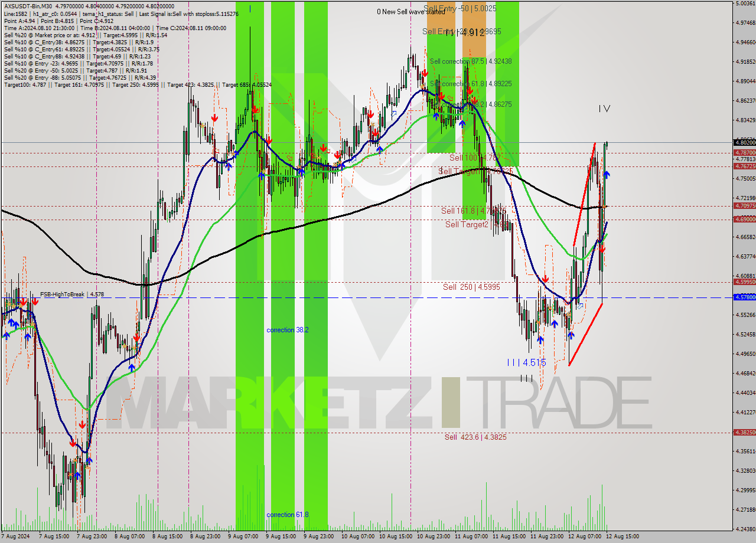Select the '11 Aug 07:00' time axis label
The height and width of the screenshot is (543, 756).
tap(471, 537)
